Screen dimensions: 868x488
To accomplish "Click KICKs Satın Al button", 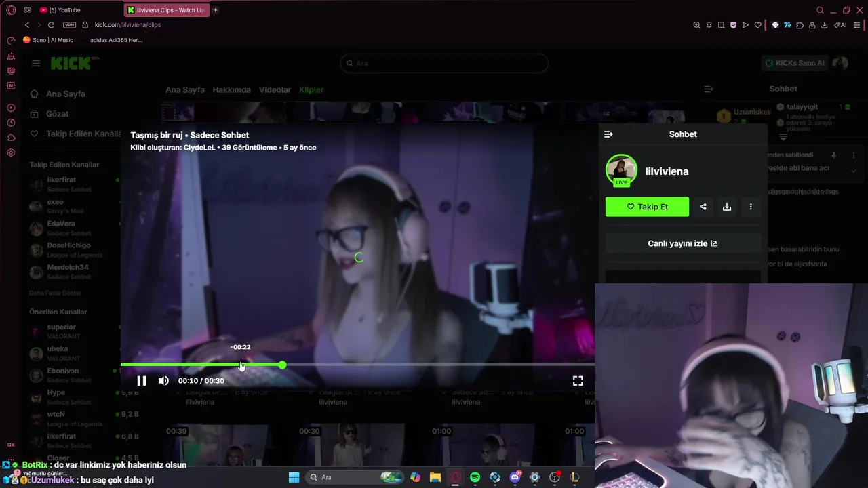I will pyautogui.click(x=795, y=63).
